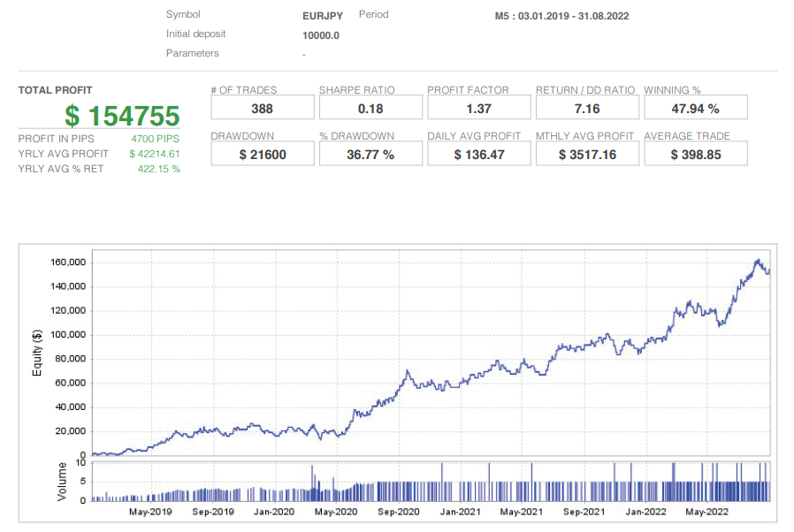794x532 pixels.
Task: Select the SHARPE RATIO stat box
Action: (370, 107)
